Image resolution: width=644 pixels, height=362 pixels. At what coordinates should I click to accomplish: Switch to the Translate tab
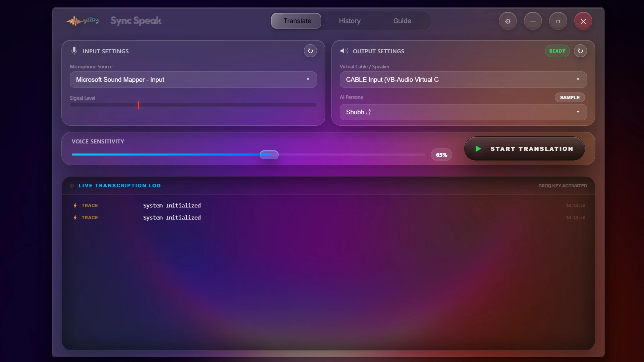296,21
